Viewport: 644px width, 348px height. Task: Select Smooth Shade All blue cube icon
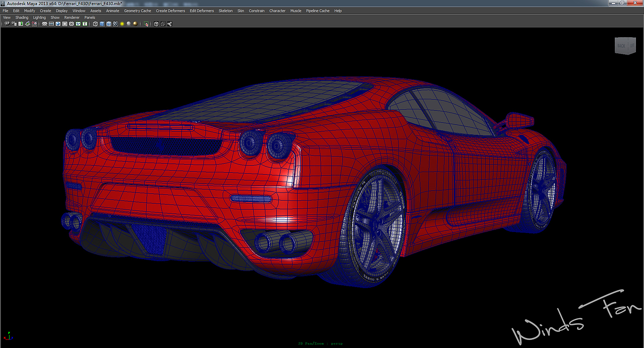pos(102,24)
